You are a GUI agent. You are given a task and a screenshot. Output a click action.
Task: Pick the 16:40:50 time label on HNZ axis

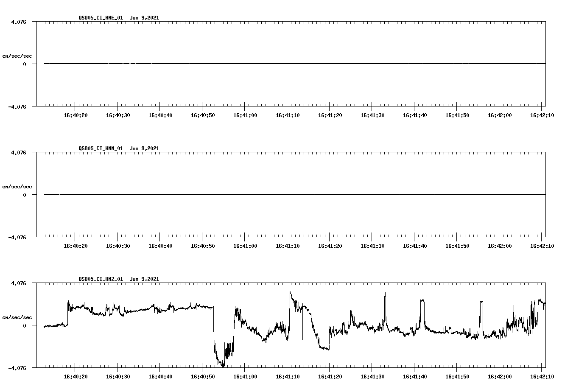point(203,377)
